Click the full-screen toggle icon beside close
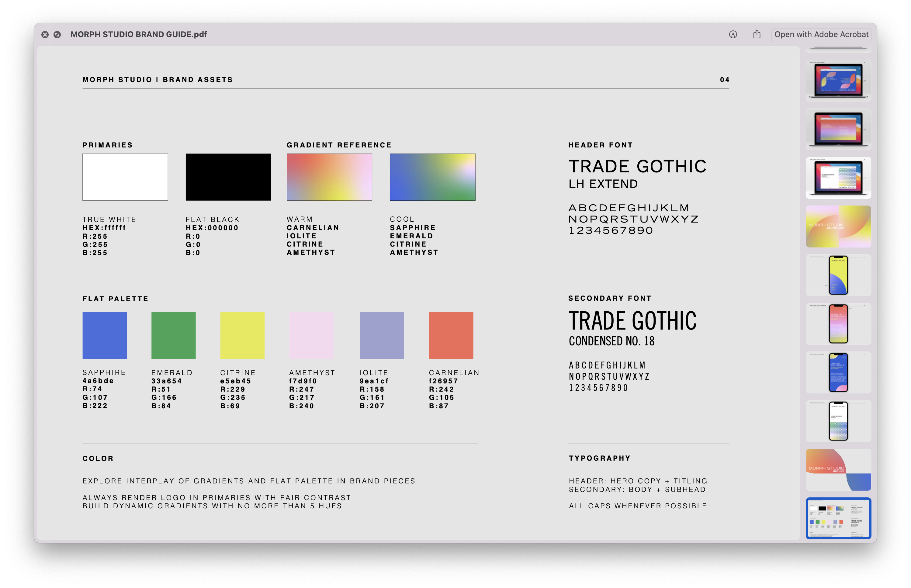The width and height of the screenshot is (911, 588). click(57, 35)
